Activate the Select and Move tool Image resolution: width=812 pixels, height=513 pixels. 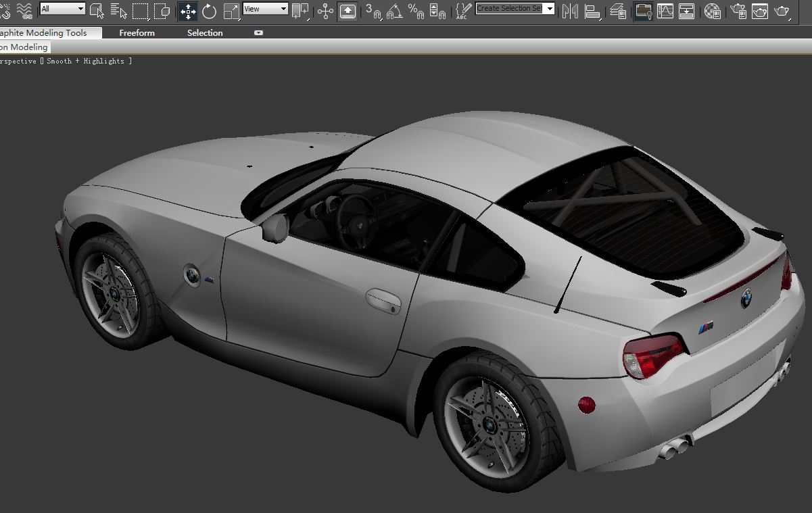click(x=188, y=11)
